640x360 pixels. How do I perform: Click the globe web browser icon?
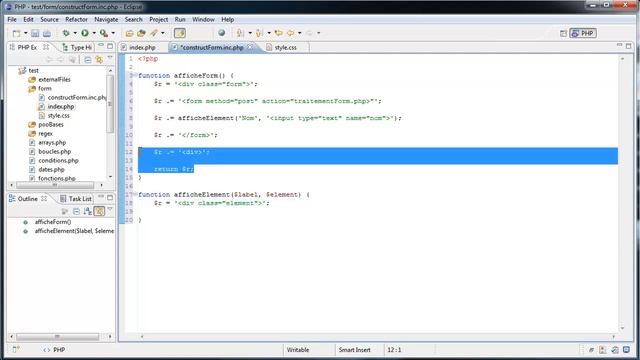221,33
